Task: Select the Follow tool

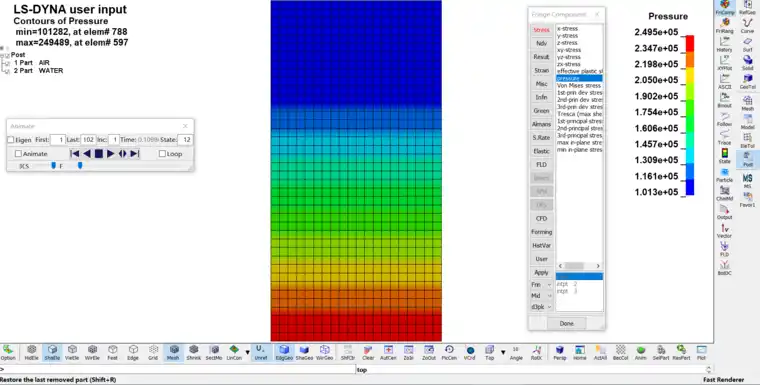Action: pos(725,118)
